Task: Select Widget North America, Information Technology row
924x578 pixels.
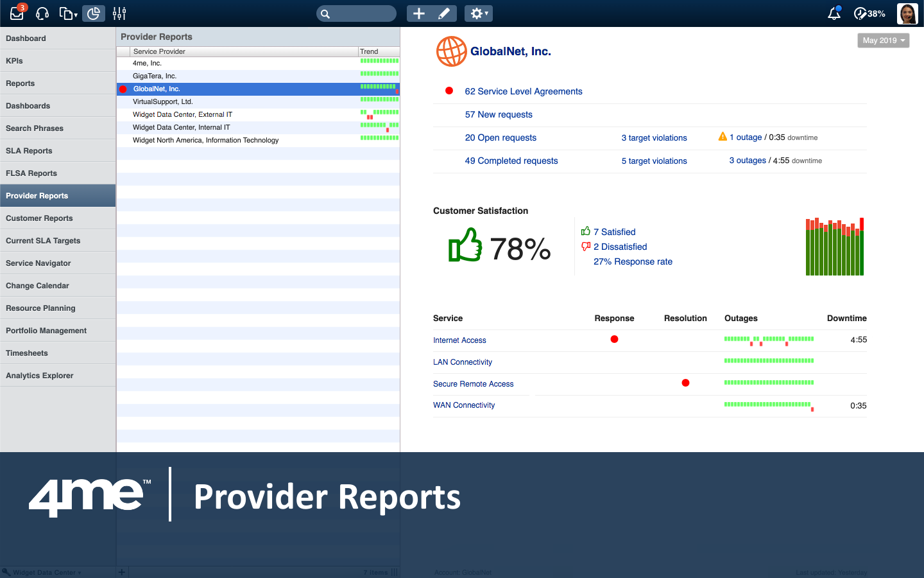Action: (x=258, y=141)
